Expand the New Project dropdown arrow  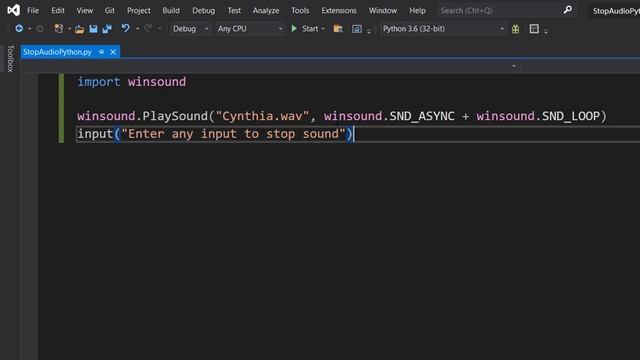69,29
